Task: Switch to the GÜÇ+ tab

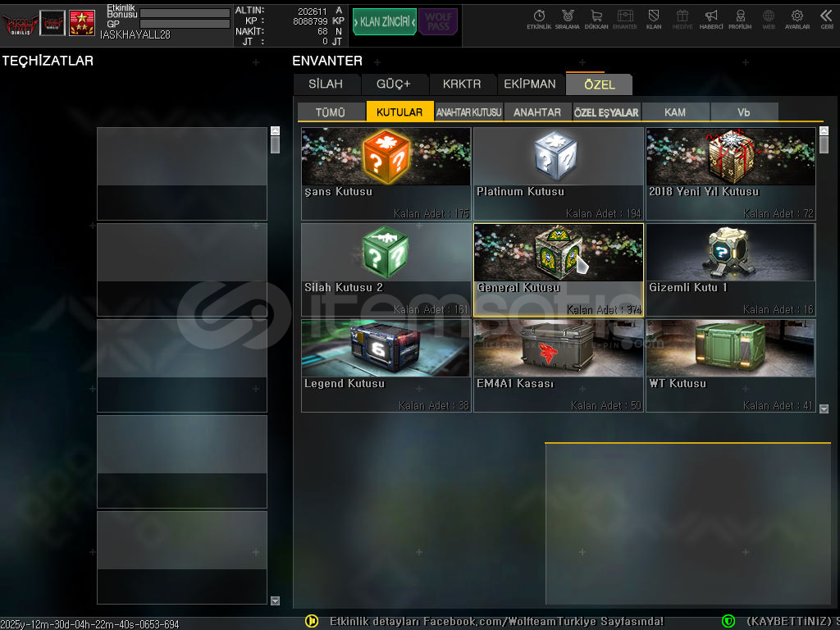Action: click(x=394, y=84)
